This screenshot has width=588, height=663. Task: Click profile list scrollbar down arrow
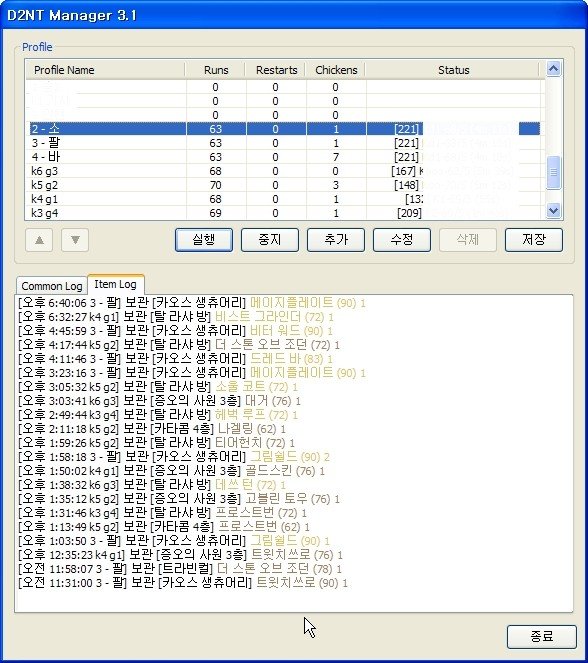pyautogui.click(x=553, y=210)
